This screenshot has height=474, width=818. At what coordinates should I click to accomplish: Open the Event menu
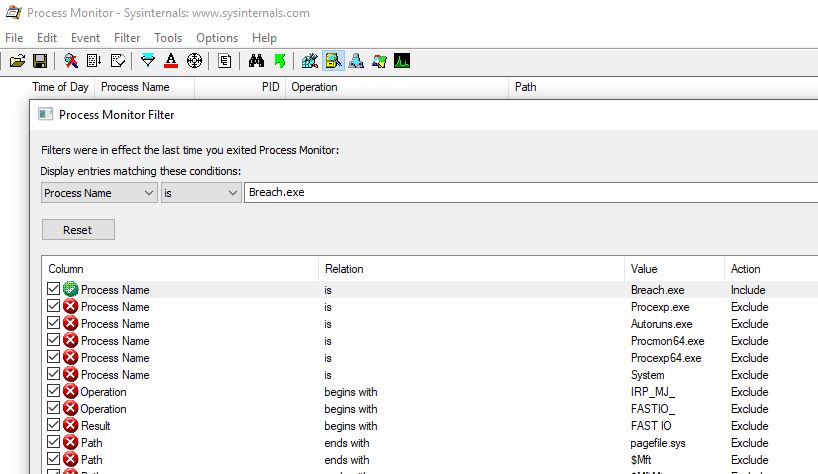(86, 38)
